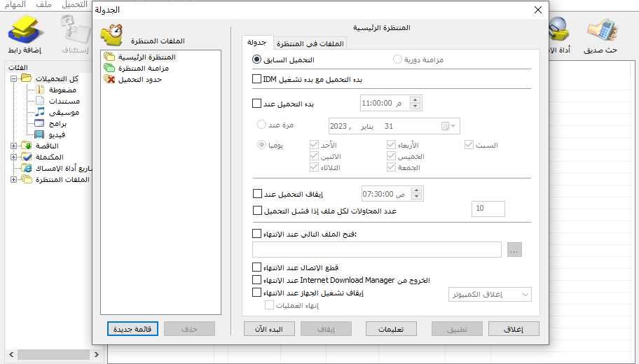Click the Grabber tool icon in toolbar
Image resolution: width=639 pixels, height=364 pixels.
pos(558,29)
